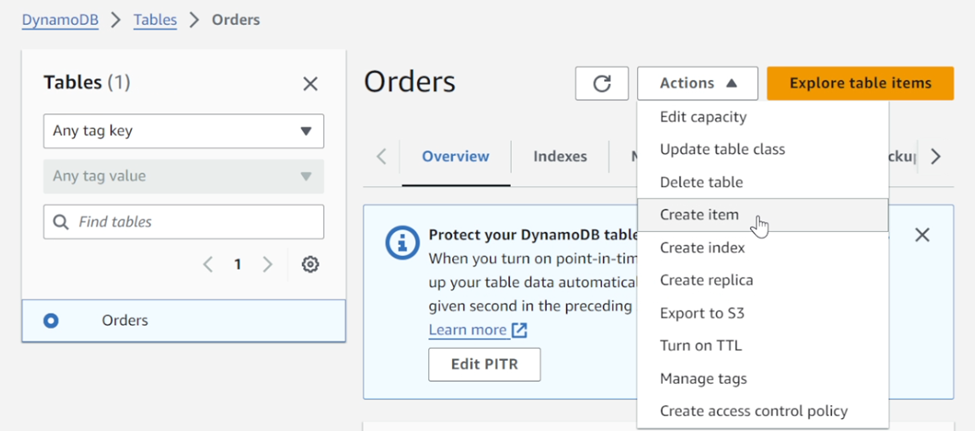Screen dimensions: 975x431
Task: Go to previous page of tables
Action: click(208, 264)
